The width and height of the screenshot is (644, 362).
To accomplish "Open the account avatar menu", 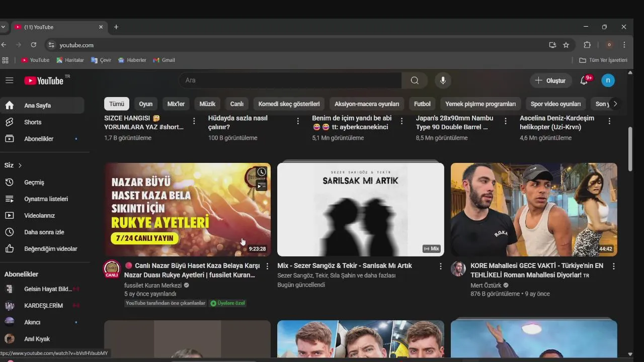I will coord(608,80).
